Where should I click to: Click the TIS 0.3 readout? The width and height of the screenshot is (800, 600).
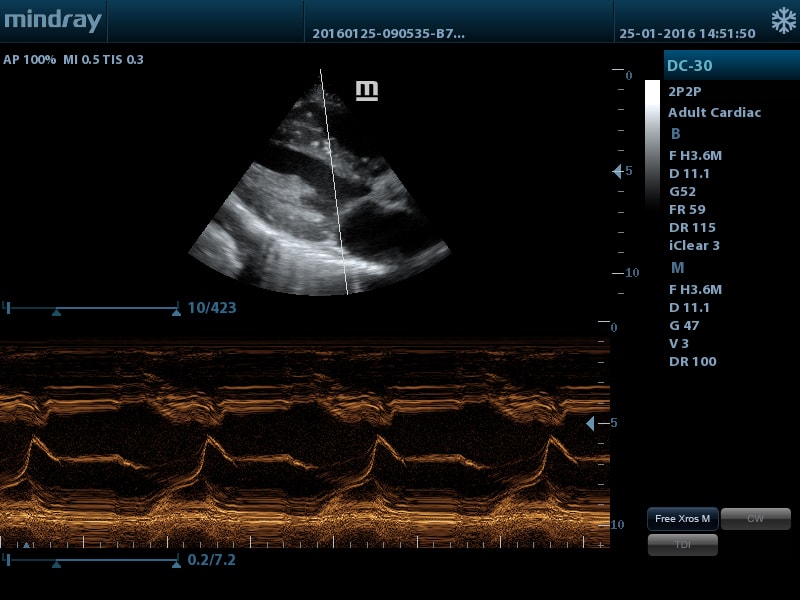123,60
